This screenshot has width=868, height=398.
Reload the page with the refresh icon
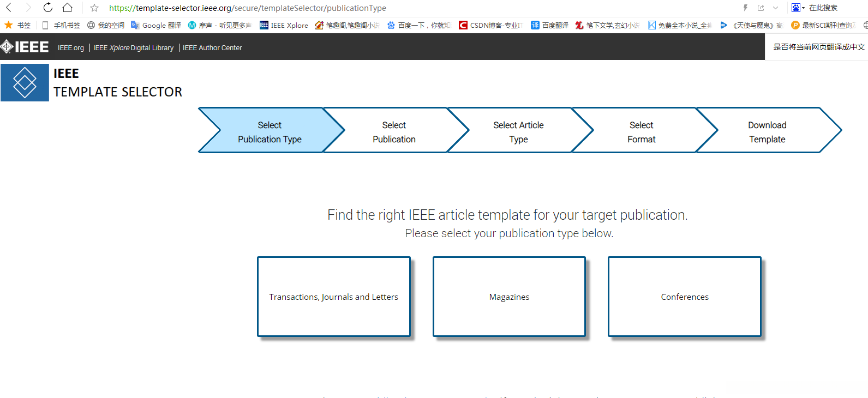click(x=48, y=8)
